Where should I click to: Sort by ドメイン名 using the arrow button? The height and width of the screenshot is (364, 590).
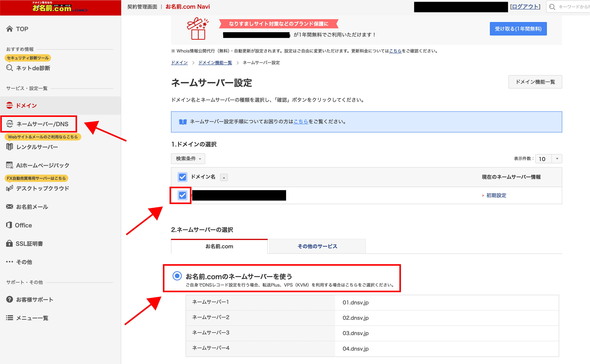click(224, 177)
